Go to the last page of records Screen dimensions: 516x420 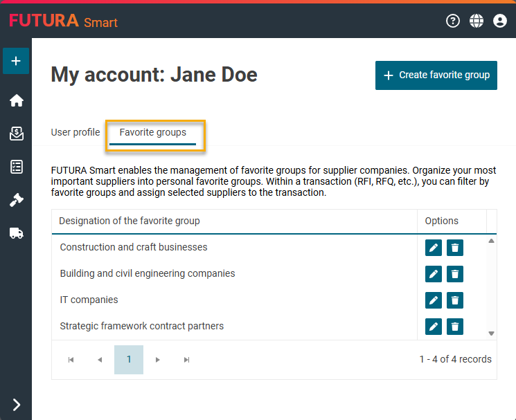186,360
